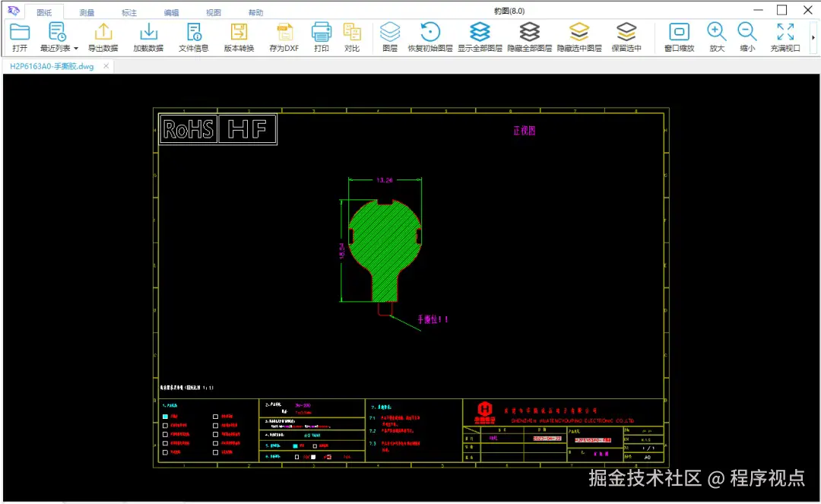Click the RoHS mark in drawing

click(189, 129)
